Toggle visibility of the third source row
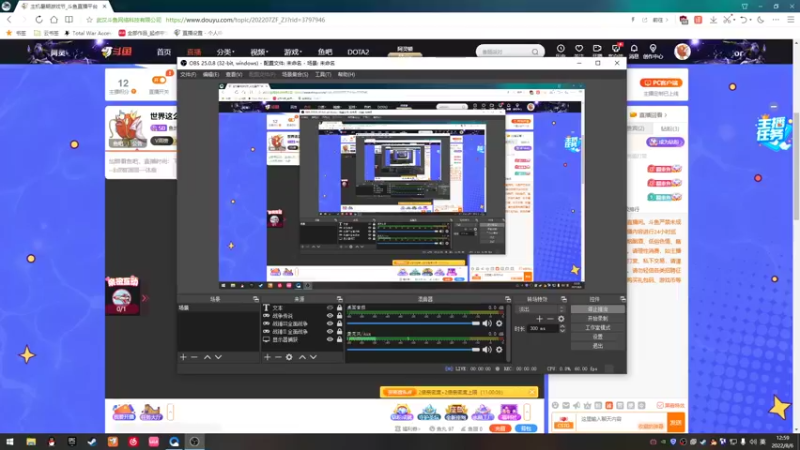Viewport: 800px width, 450px height. tap(330, 323)
